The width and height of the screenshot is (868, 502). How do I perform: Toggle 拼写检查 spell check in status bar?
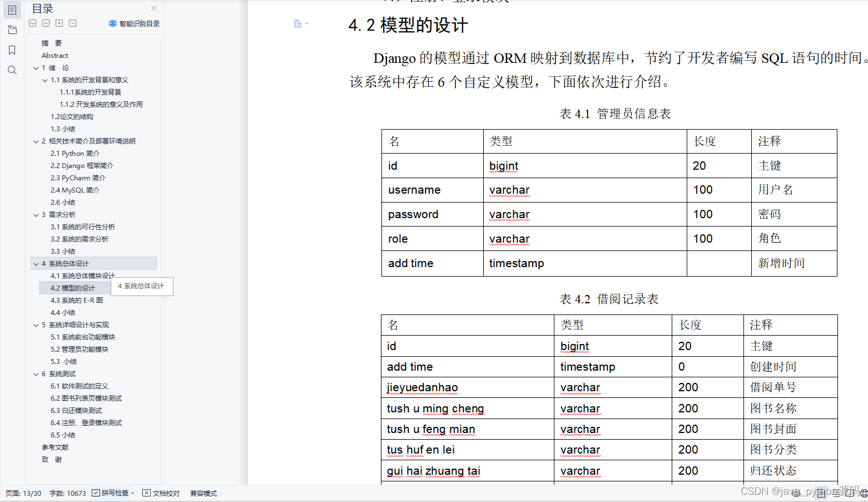[110, 493]
